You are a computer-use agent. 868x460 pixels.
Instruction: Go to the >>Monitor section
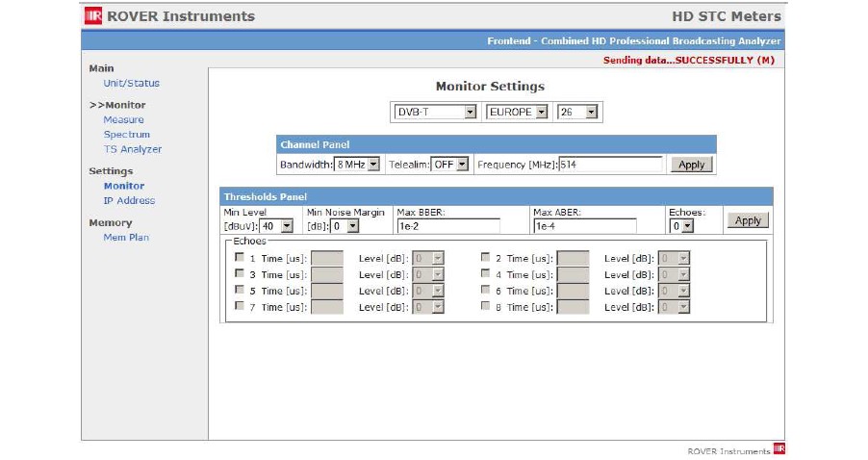pyautogui.click(x=117, y=105)
